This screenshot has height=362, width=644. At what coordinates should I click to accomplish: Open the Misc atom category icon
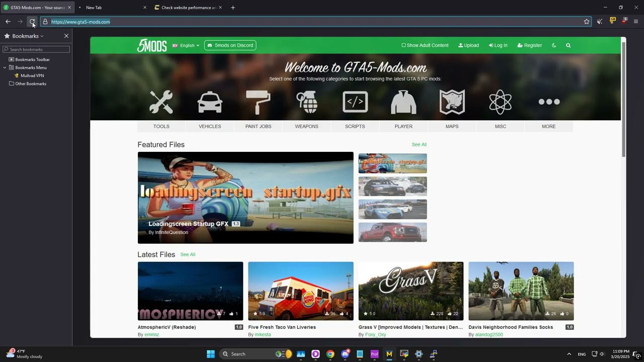pos(500,102)
